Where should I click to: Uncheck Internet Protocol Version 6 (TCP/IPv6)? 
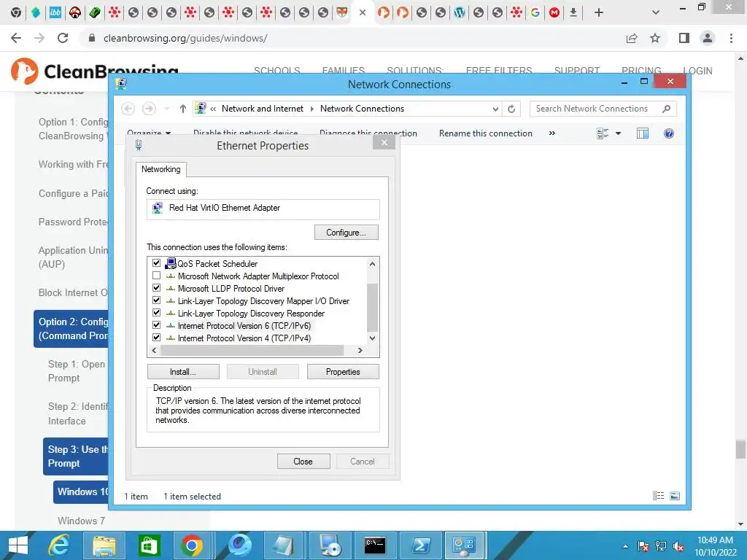click(156, 324)
